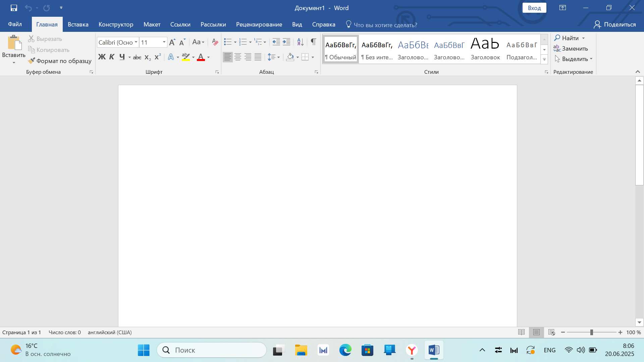Toggle underline formatting (Ч)
The width and height of the screenshot is (644, 362).
tap(122, 57)
